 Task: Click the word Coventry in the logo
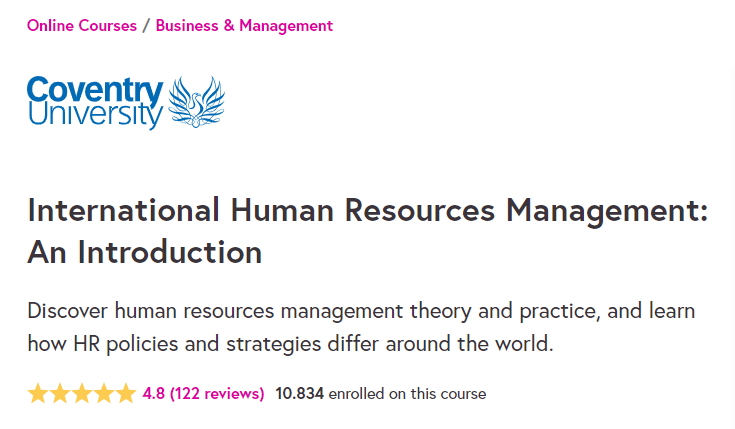coord(95,90)
